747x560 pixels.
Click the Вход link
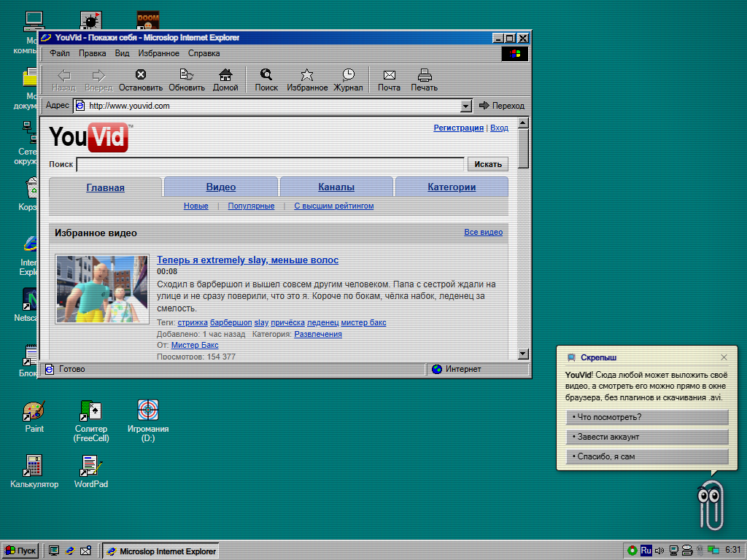499,128
